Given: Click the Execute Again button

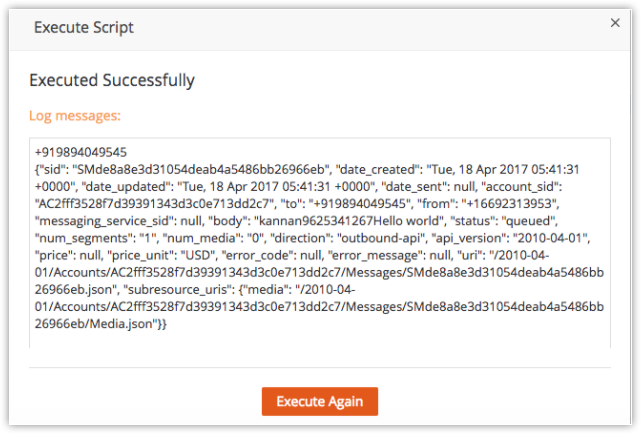Looking at the screenshot, I should 320,401.
